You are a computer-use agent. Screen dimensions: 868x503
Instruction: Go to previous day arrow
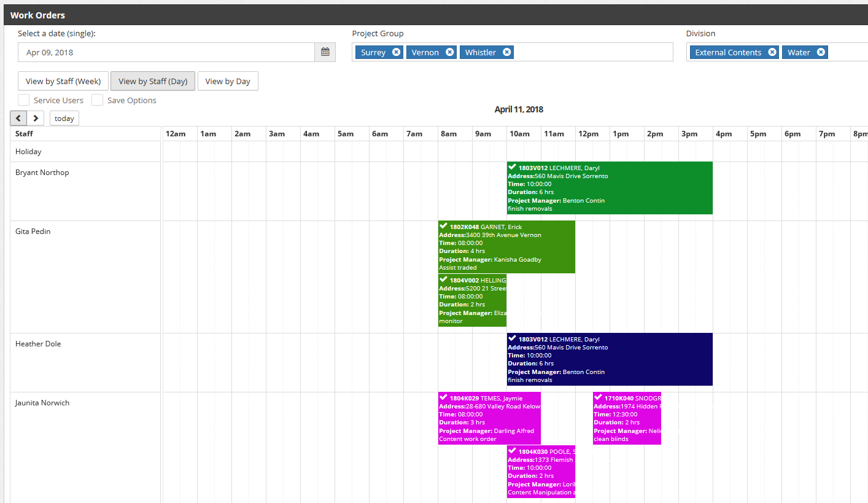18,119
